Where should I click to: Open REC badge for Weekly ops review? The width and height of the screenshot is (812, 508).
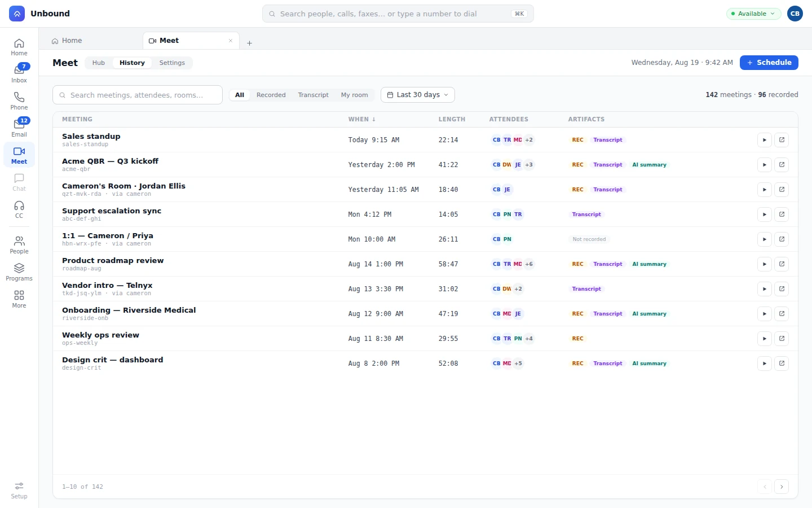(x=577, y=339)
